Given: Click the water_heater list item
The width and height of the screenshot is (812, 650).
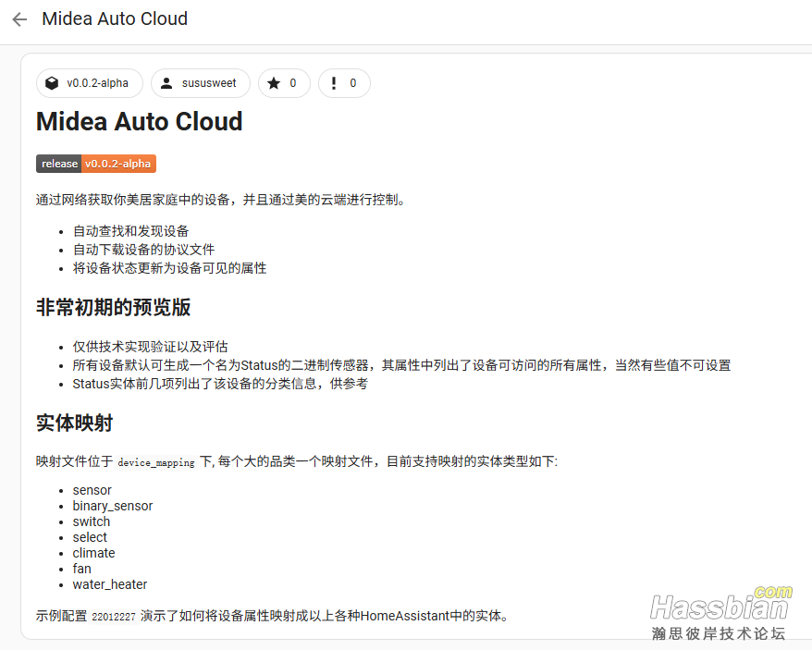Looking at the screenshot, I should [x=110, y=584].
